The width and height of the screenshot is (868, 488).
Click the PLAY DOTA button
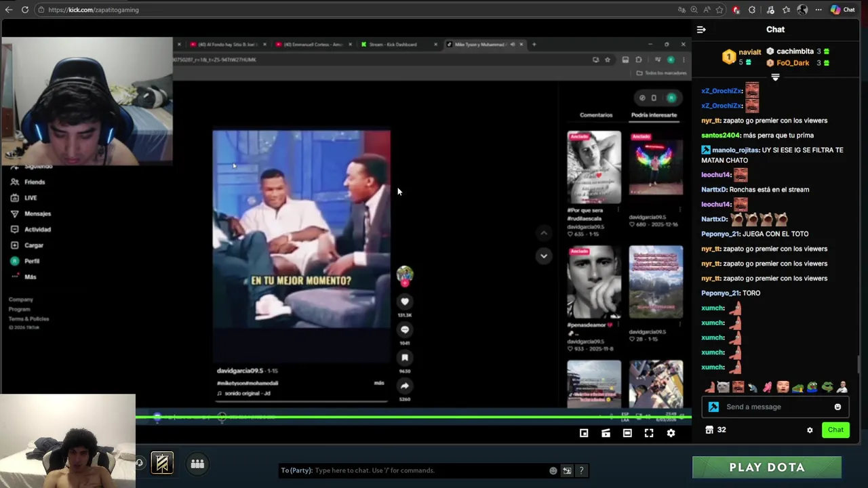click(767, 467)
